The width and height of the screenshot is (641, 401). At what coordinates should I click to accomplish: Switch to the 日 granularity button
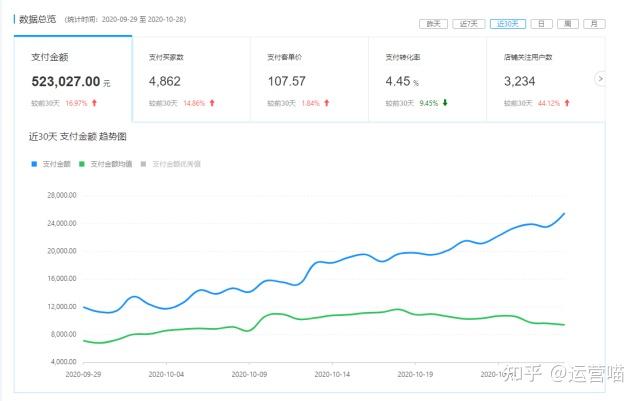click(541, 24)
